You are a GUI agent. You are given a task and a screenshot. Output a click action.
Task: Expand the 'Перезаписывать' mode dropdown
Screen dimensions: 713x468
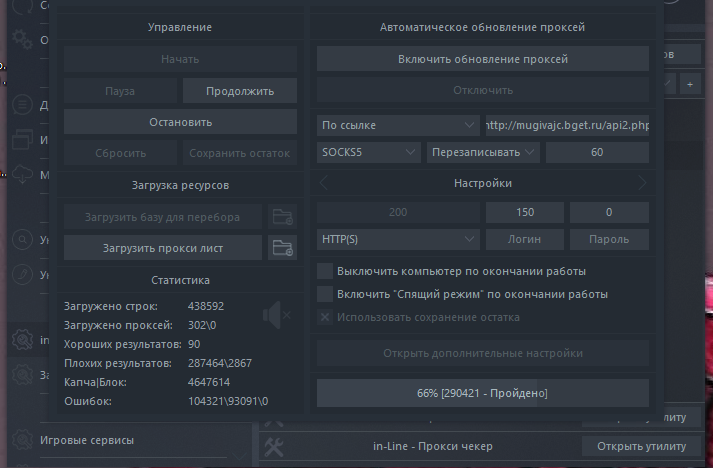point(483,153)
